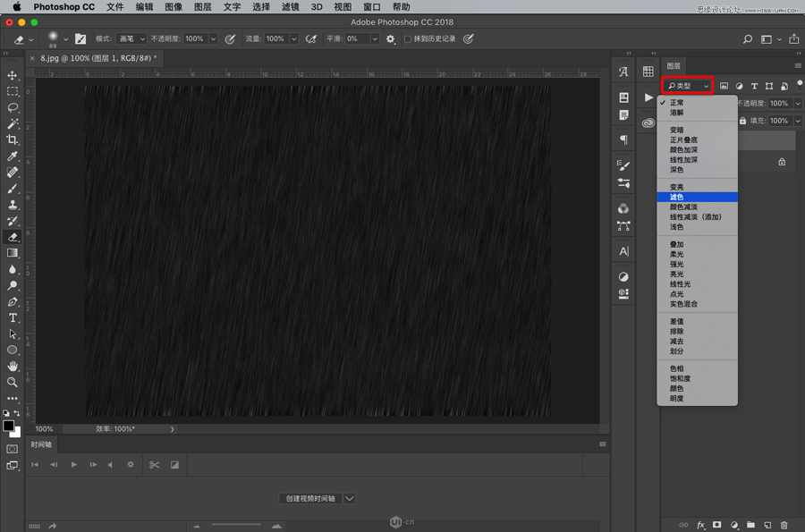Delete layer with the trash icon
This screenshot has height=532, width=805.
[784, 525]
